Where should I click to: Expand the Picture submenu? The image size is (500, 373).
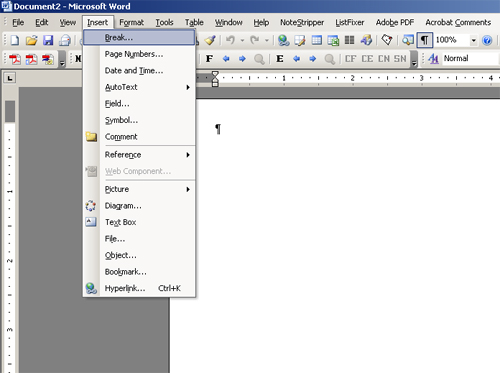tap(139, 189)
